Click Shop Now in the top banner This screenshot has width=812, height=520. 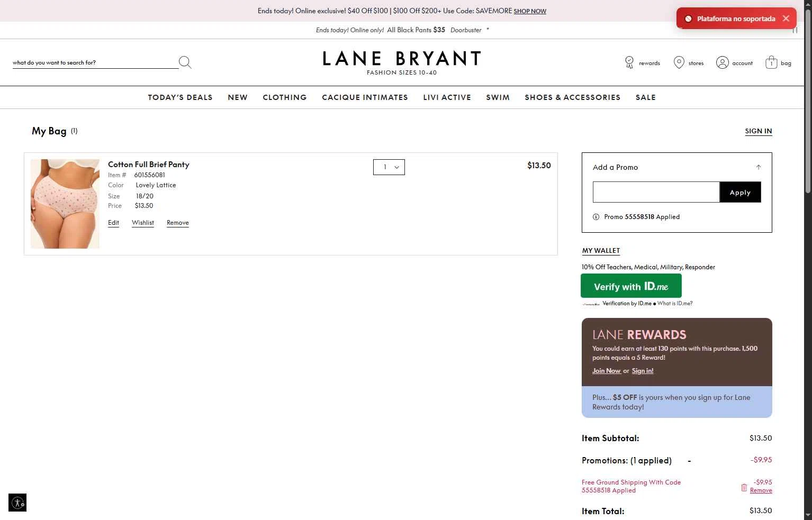tap(530, 11)
